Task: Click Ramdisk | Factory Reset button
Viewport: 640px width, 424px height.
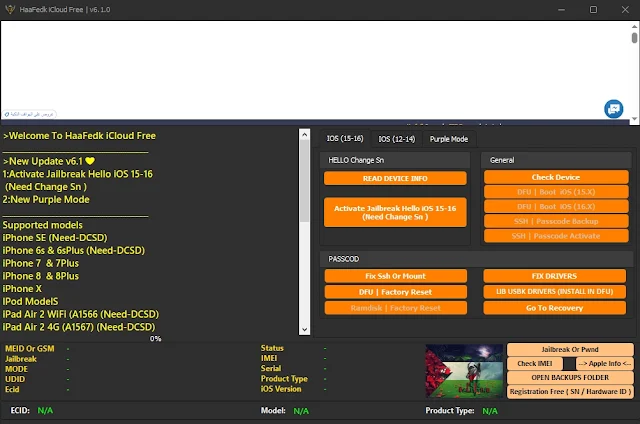Action: click(396, 308)
